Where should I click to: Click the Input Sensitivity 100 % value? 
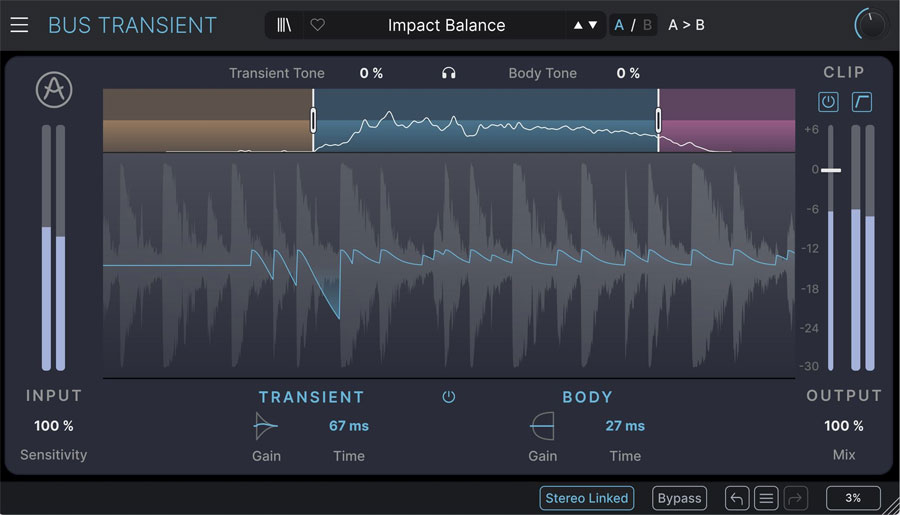tap(53, 426)
